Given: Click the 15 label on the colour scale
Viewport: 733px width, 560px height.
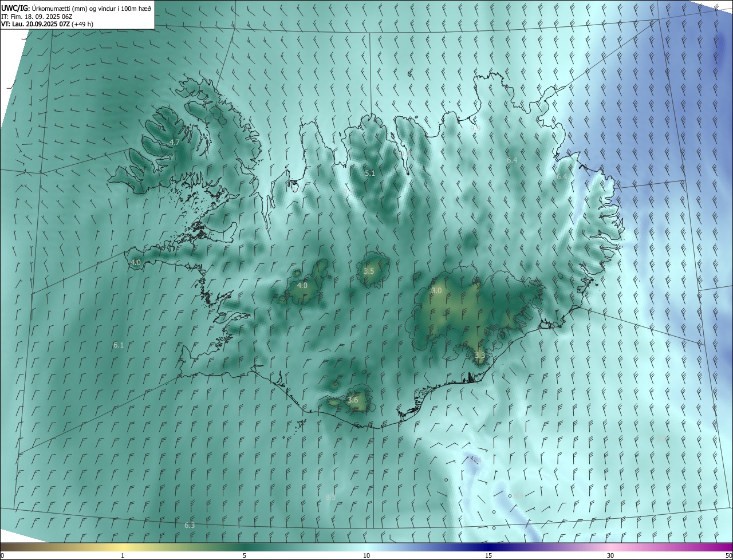Looking at the screenshot, I should (x=488, y=555).
